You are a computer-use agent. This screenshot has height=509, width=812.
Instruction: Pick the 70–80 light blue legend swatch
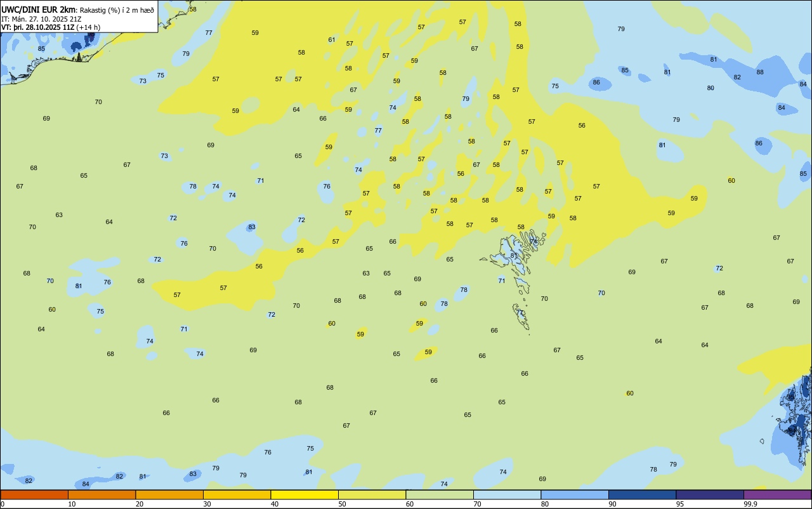pos(507,494)
